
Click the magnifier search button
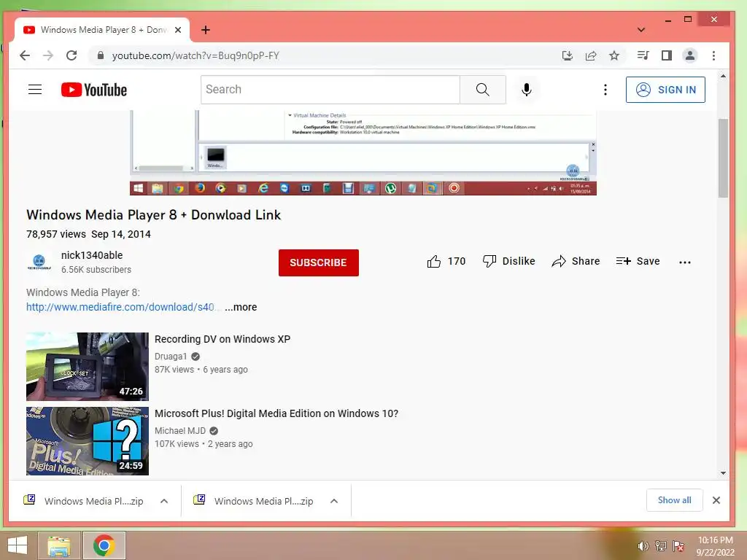[483, 90]
